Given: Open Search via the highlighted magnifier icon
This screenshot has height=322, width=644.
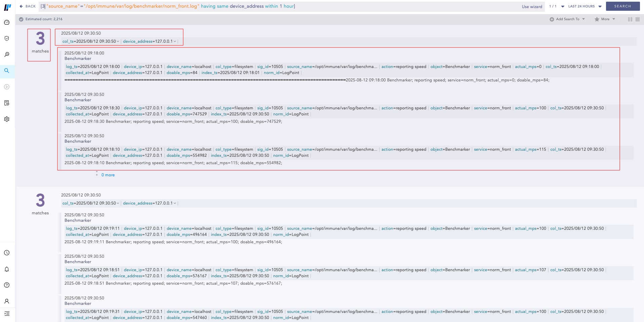Looking at the screenshot, I should click(x=7, y=71).
